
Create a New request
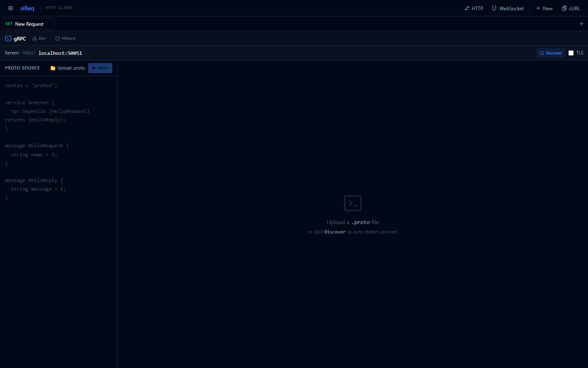pyautogui.click(x=544, y=8)
